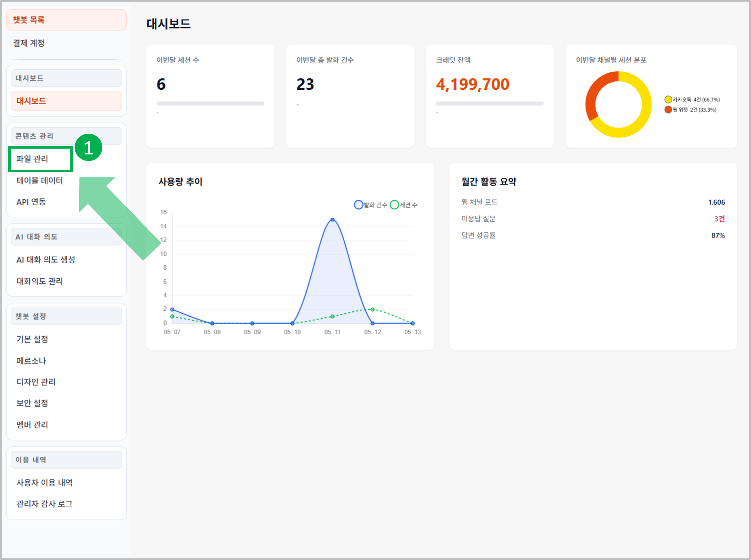Open 결제 계정 link
The width and height of the screenshot is (751, 560).
click(28, 43)
